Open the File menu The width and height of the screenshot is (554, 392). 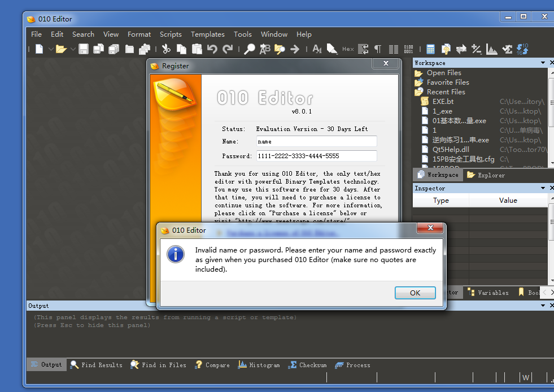click(36, 34)
